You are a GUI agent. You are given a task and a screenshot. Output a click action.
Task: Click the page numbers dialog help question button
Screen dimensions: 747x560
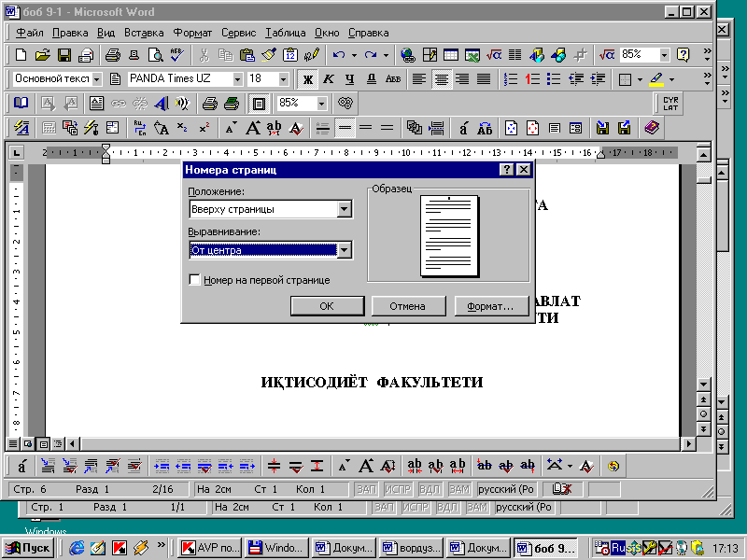click(507, 170)
